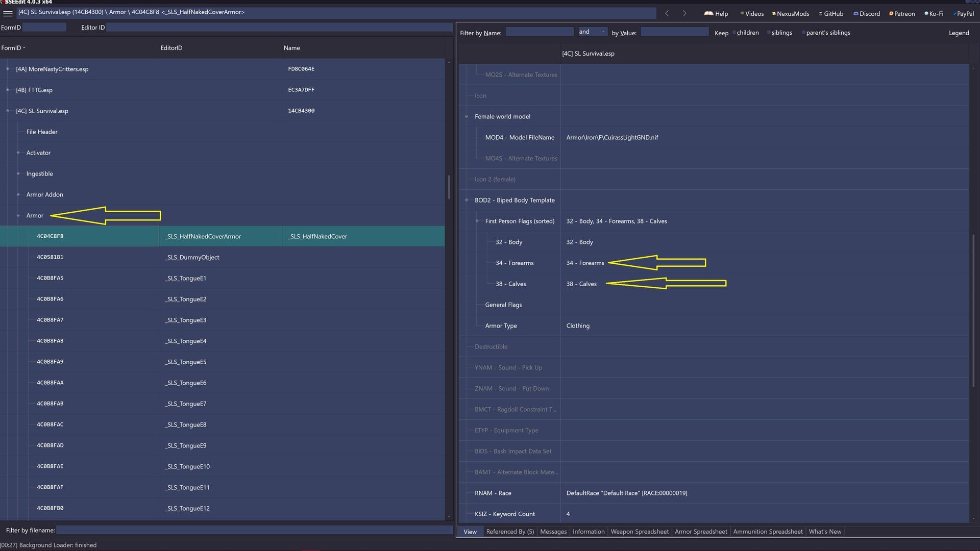Focus the Editor ID input field

pyautogui.click(x=279, y=27)
